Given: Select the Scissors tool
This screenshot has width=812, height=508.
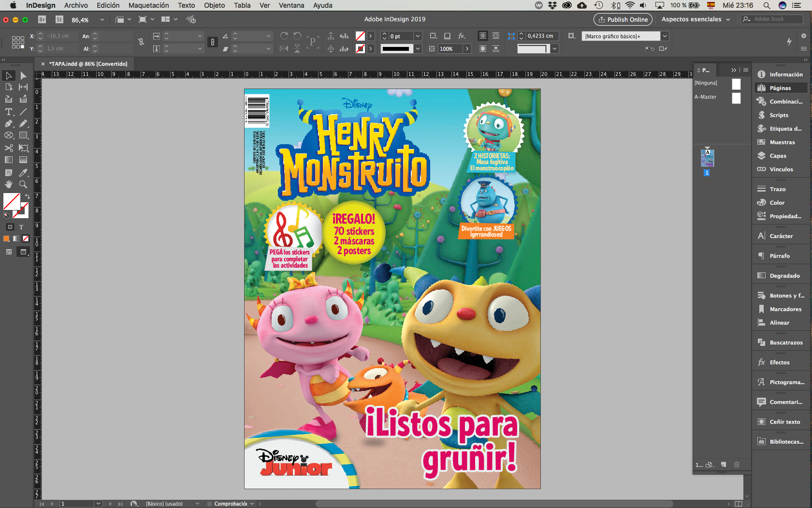Looking at the screenshot, I should (9, 148).
